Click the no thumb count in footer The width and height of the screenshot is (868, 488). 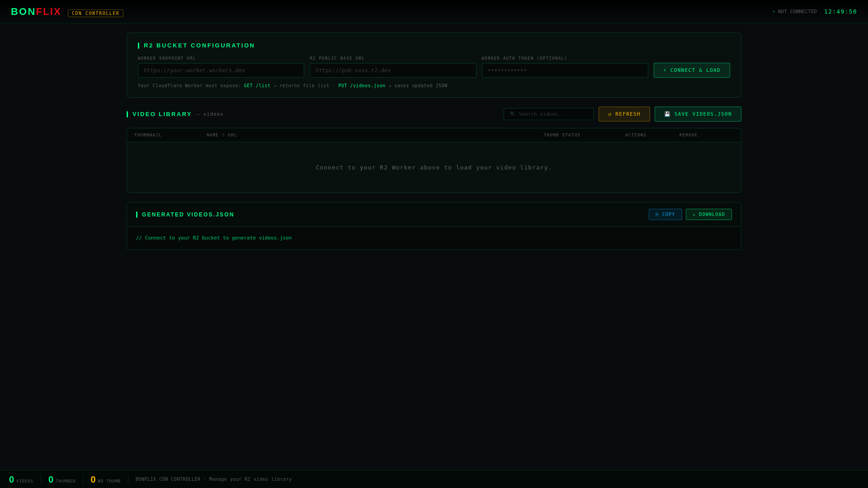tap(105, 480)
